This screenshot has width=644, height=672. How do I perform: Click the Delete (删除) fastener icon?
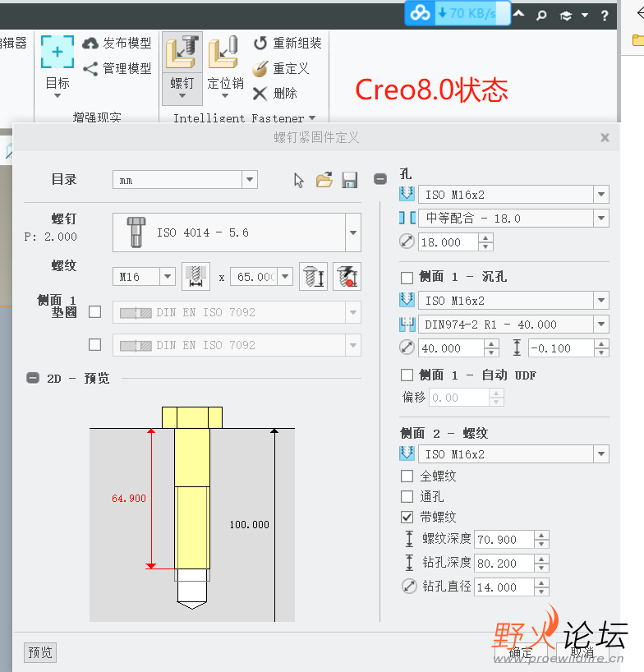(260, 94)
